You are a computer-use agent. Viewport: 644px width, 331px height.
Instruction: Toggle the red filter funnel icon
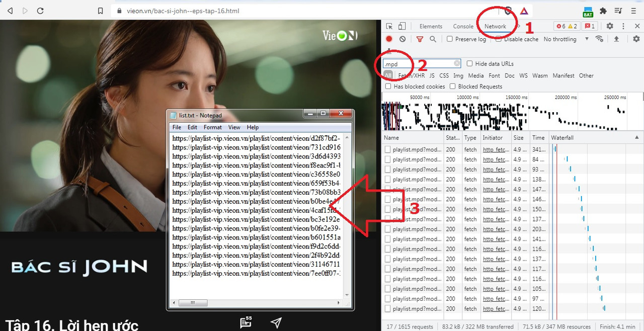point(420,39)
